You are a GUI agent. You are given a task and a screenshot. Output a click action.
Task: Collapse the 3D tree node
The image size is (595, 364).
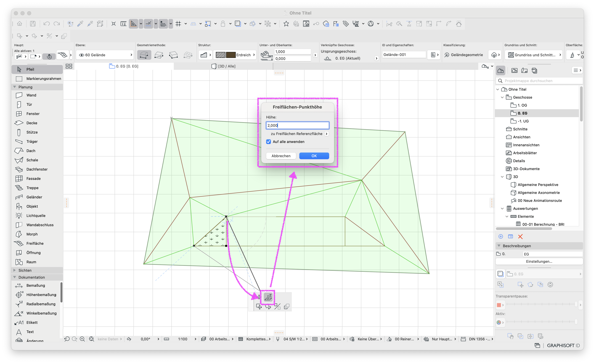(502, 177)
